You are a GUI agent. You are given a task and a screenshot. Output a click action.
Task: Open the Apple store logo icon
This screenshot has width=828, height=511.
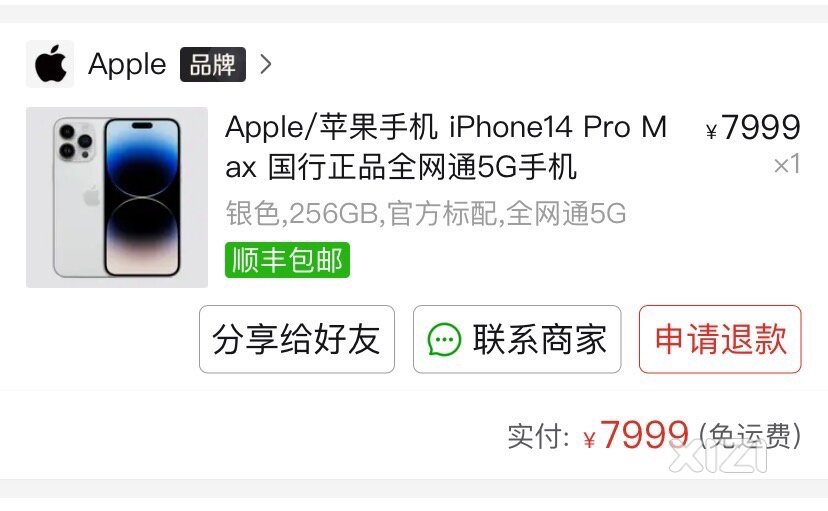tap(50, 64)
